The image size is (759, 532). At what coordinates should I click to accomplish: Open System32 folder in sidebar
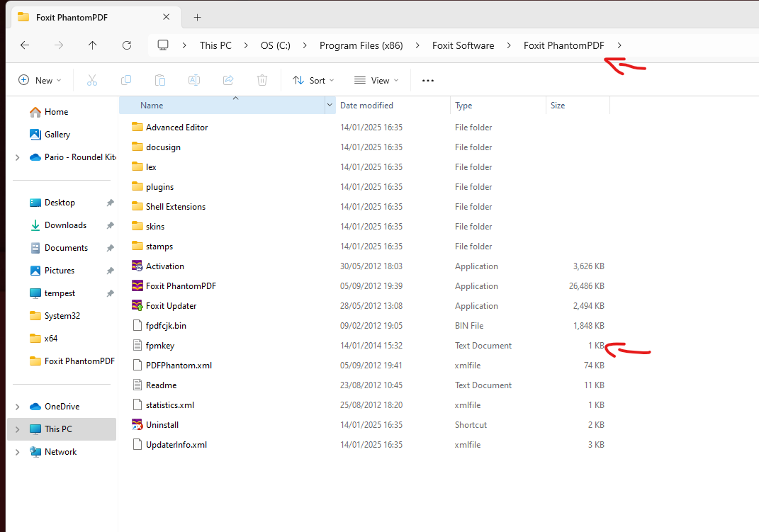point(55,316)
